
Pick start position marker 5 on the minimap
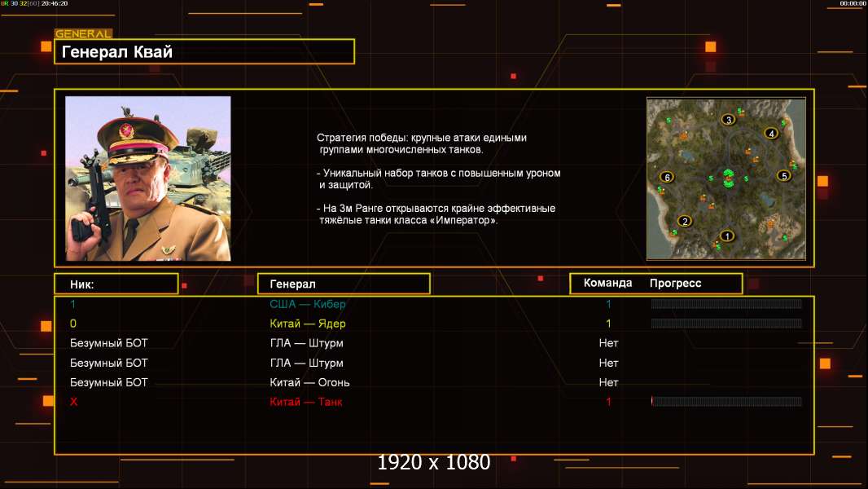[x=784, y=175]
